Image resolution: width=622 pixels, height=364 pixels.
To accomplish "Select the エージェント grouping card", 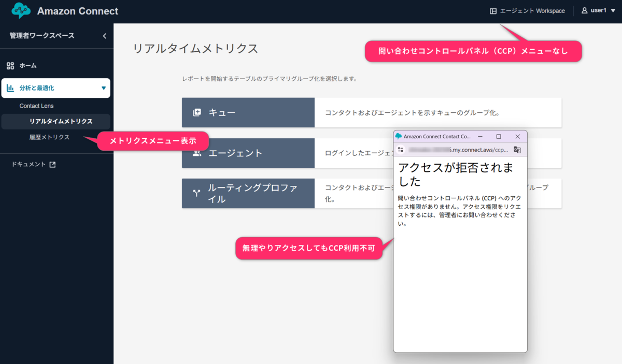I will click(x=288, y=153).
